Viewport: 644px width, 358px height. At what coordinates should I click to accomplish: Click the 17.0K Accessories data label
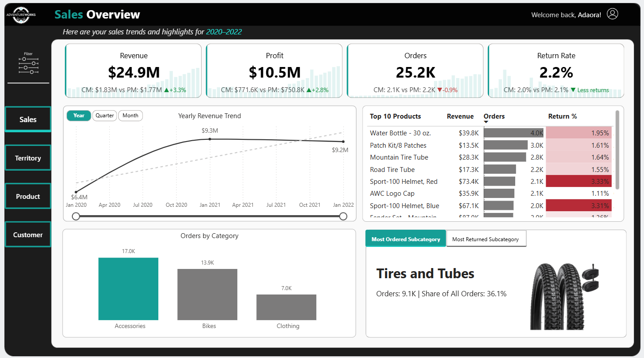128,251
